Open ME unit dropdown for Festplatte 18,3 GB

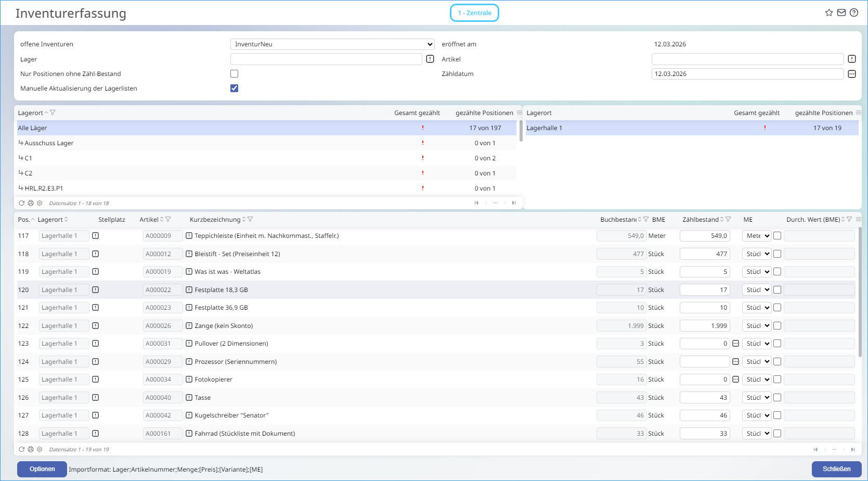click(757, 290)
